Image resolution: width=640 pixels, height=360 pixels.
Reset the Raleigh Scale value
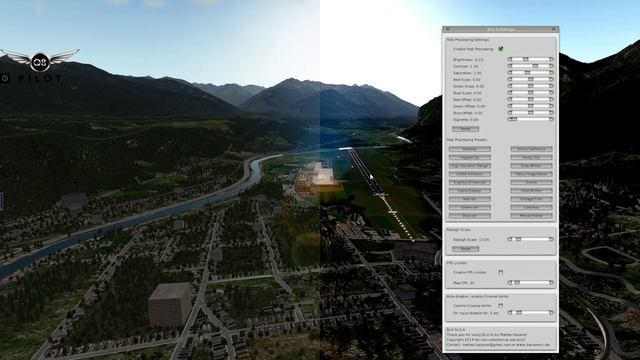[x=465, y=249]
